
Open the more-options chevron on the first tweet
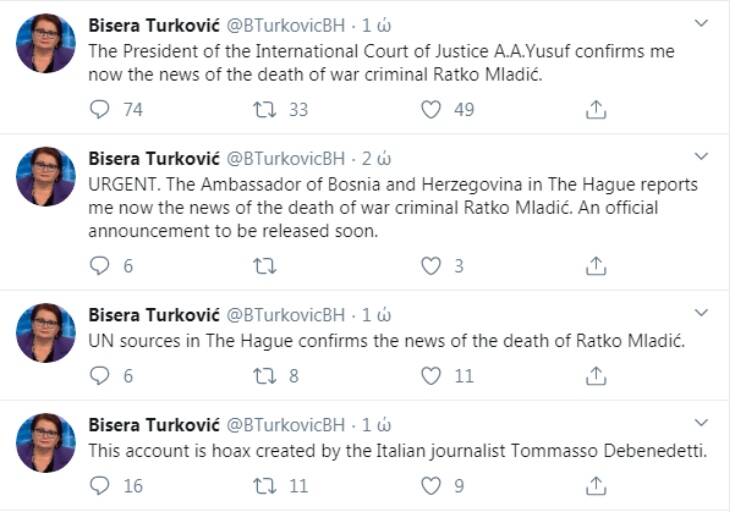(701, 22)
